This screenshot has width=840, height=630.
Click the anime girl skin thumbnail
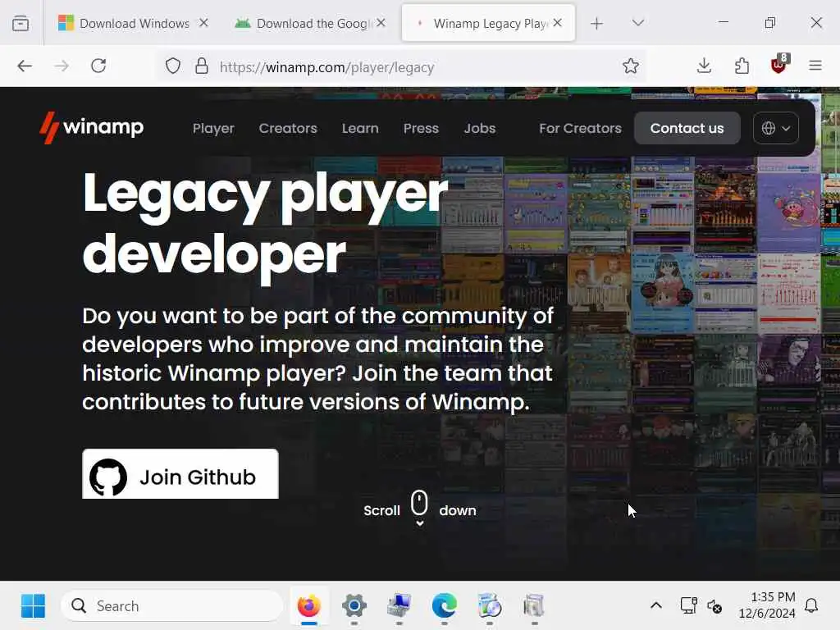click(x=663, y=293)
